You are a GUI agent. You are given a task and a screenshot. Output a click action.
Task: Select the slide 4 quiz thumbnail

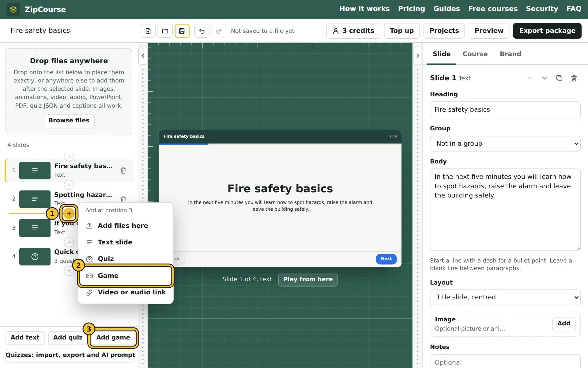(35, 257)
